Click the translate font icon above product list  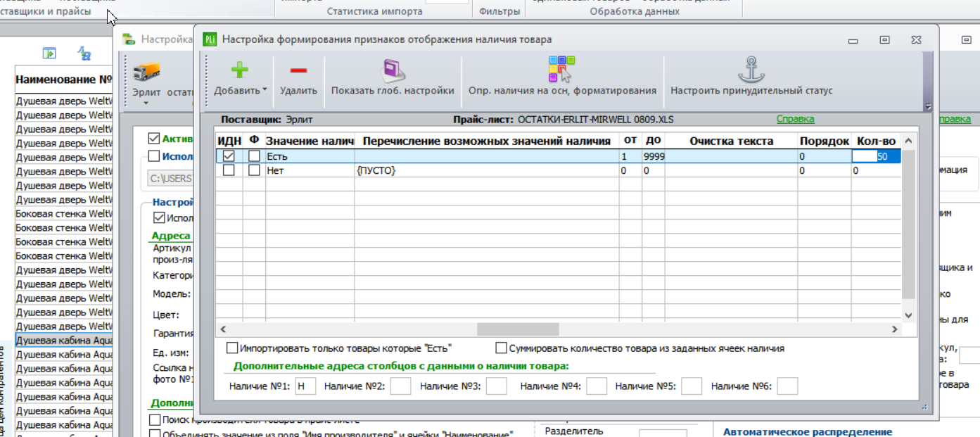click(84, 53)
